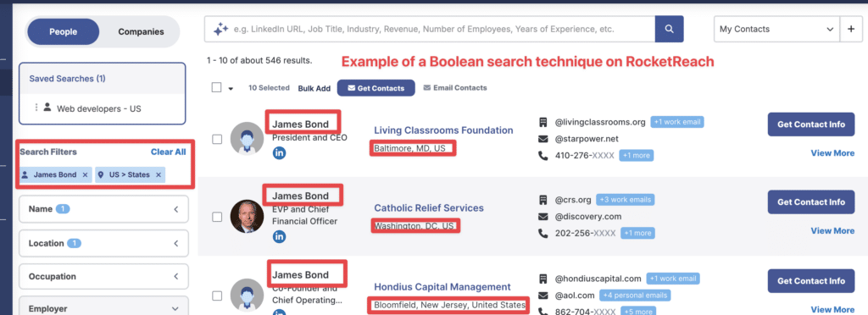868x315 pixels.
Task: Click building icon next to @livingclassrooms.org
Action: pos(543,122)
